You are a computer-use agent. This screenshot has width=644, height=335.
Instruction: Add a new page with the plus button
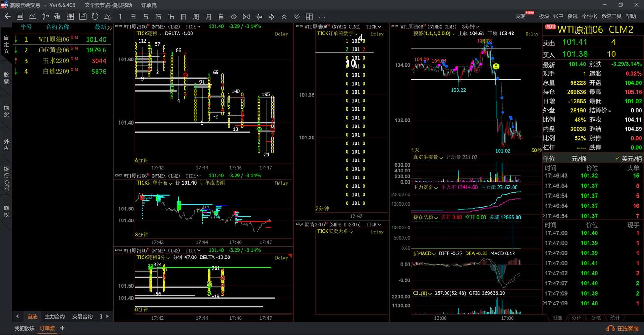pos(62,328)
